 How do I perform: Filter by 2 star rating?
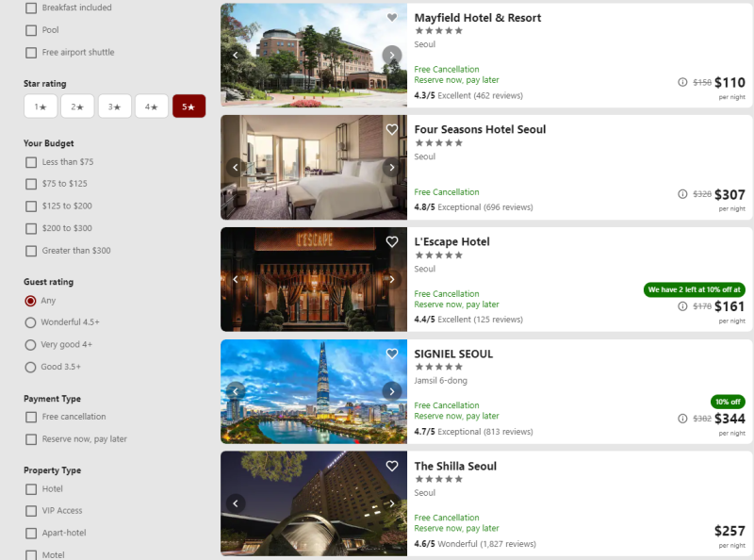[x=77, y=107]
